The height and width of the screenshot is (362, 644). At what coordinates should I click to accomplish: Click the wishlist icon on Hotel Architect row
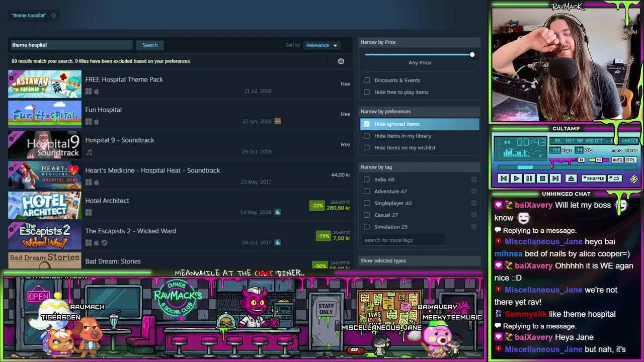pos(277,212)
